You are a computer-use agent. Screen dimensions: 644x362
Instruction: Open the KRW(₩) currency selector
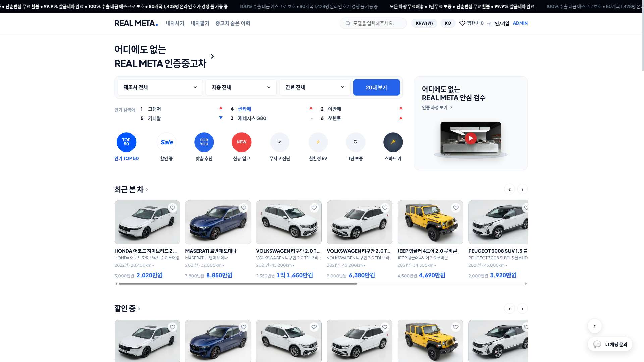tap(424, 23)
